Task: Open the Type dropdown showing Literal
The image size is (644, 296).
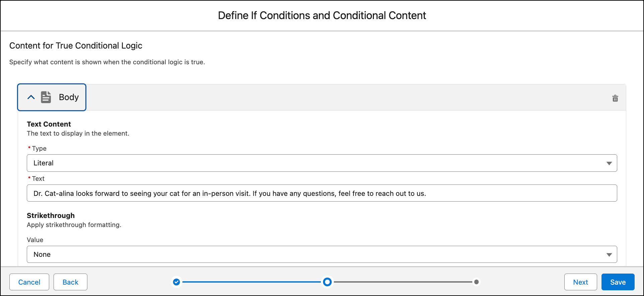Action: click(x=322, y=163)
